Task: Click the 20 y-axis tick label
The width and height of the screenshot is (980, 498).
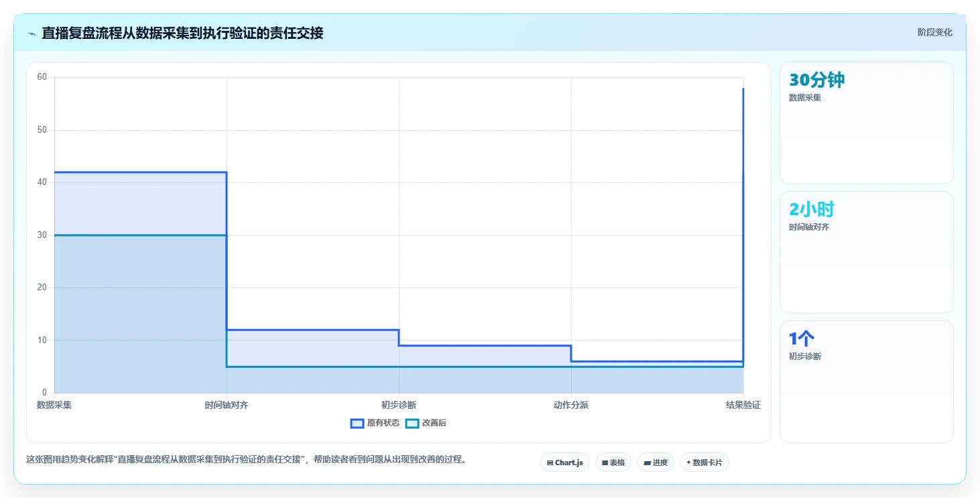Action: coord(42,288)
